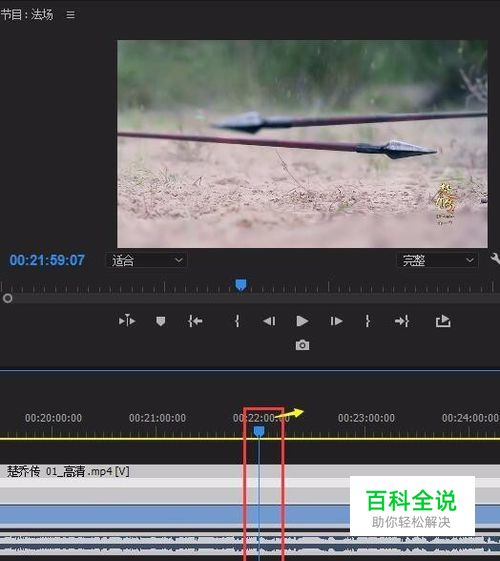
Task: Step forward one frame
Action: 336,321
